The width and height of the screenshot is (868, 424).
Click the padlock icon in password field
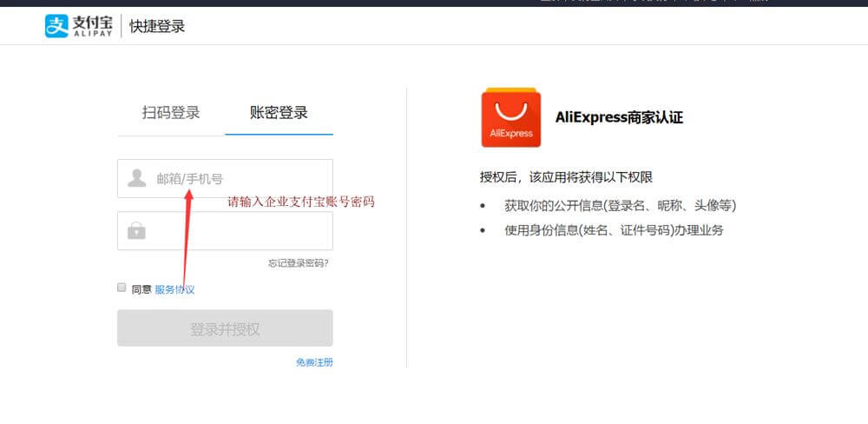pyautogui.click(x=136, y=231)
